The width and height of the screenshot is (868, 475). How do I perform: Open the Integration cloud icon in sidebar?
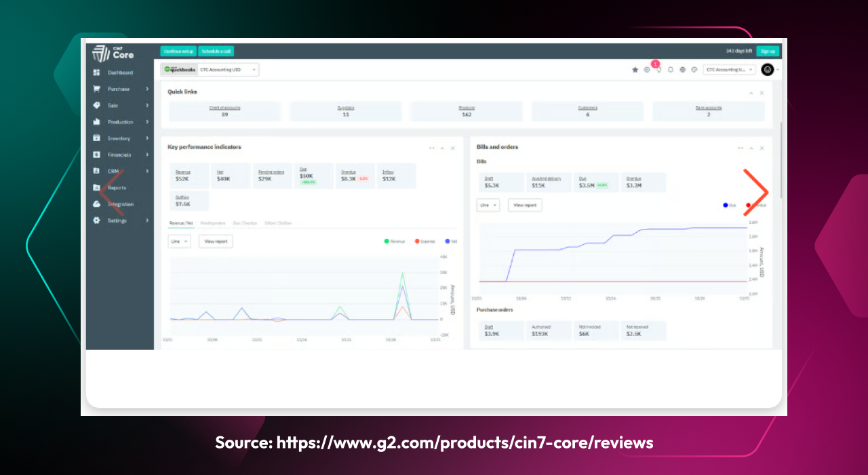pos(96,204)
